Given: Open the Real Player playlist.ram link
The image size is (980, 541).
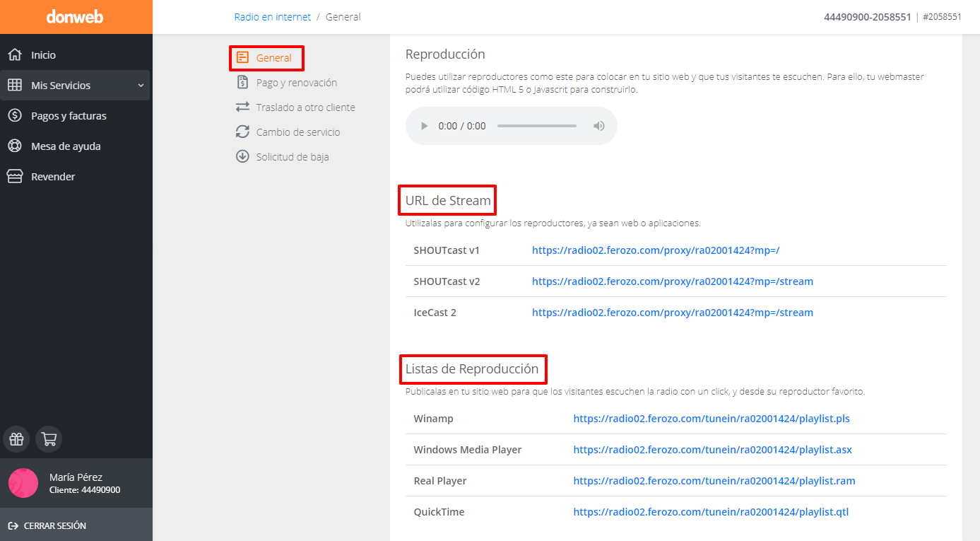Looking at the screenshot, I should pos(714,481).
